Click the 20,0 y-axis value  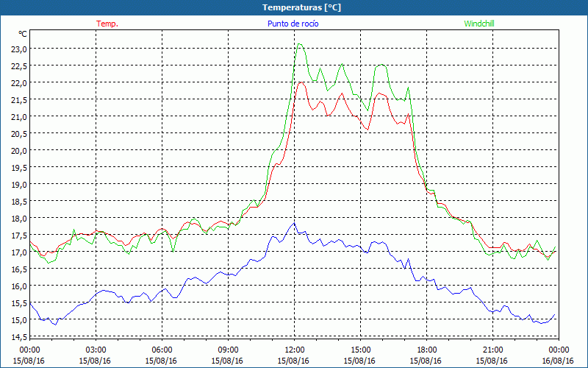(19, 151)
